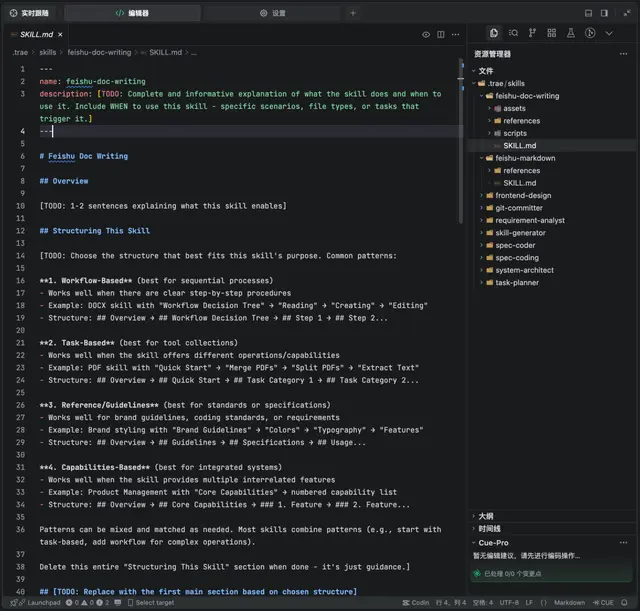Viewport: 640px width, 611px height.
Task: Click the breadcrumb ellipsis segment
Action: 194,52
